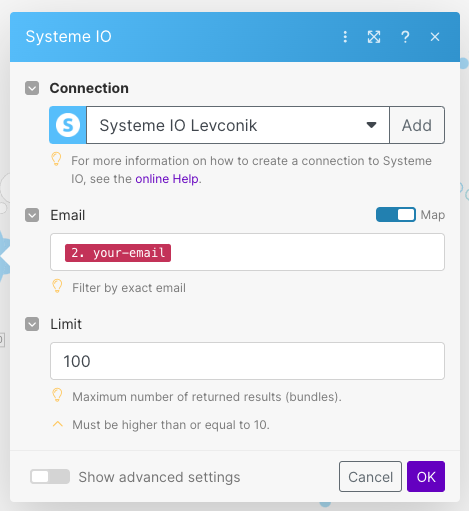Open the Systeme IO Levconik connection dropdown
Screen dimensions: 469x511
(x=238, y=125)
